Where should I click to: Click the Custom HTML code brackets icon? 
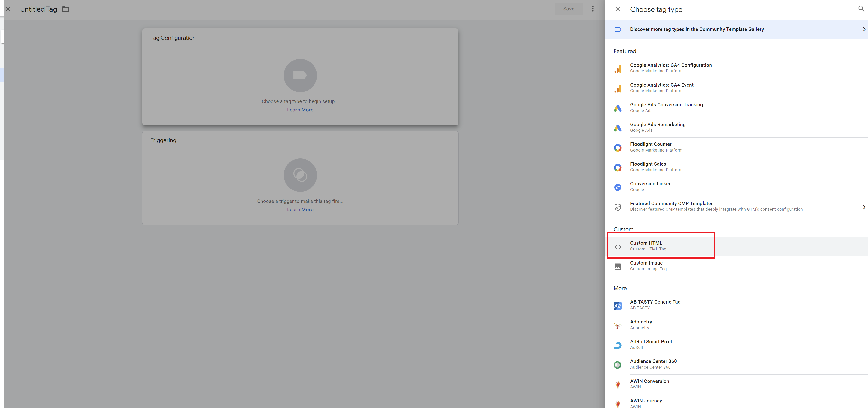click(617, 247)
